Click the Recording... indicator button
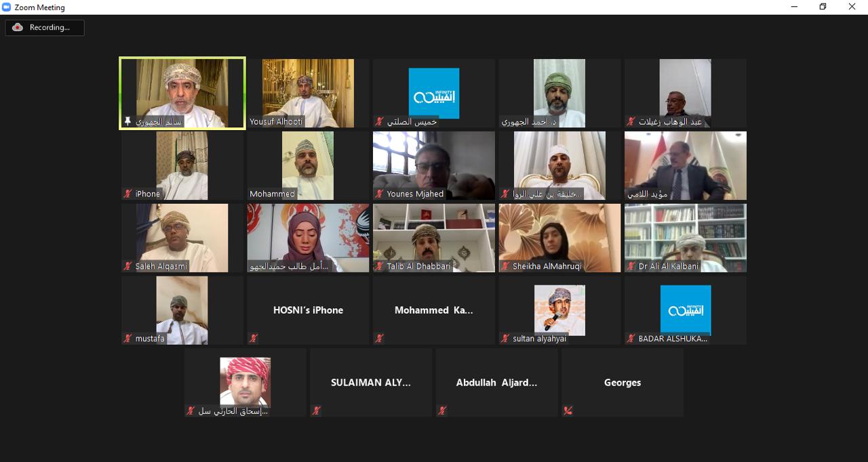 [45, 27]
